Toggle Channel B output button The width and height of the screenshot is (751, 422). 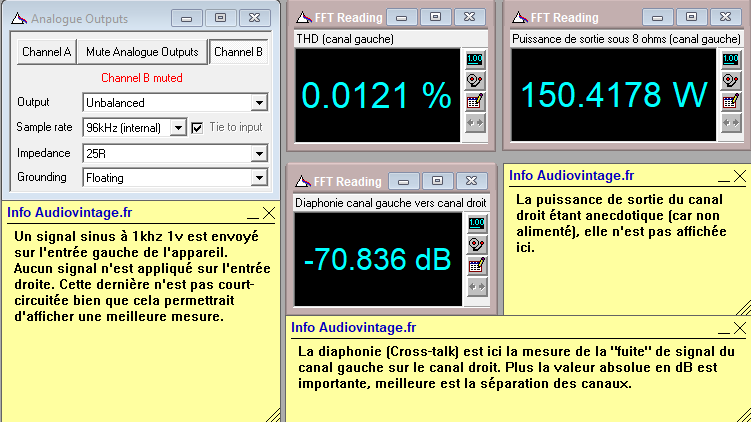pyautogui.click(x=238, y=52)
